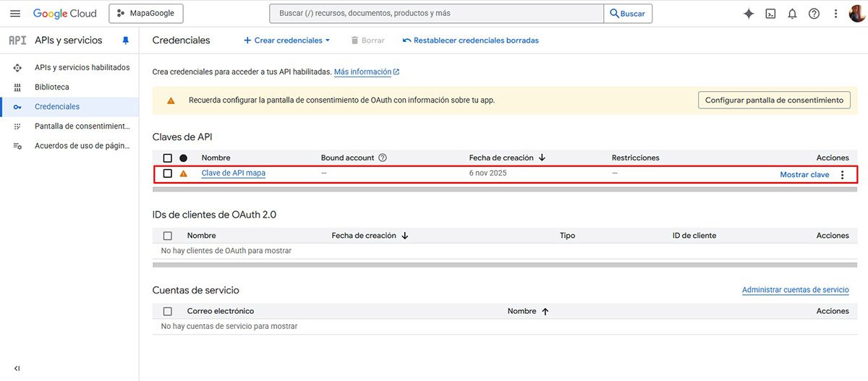Focus the Buscar recursos search field
868x381 pixels.
436,14
